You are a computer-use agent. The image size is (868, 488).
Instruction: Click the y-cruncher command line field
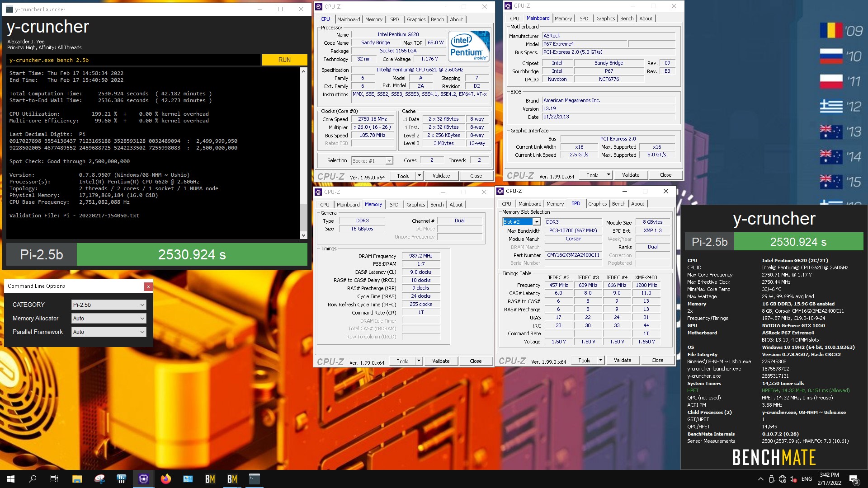click(x=133, y=60)
